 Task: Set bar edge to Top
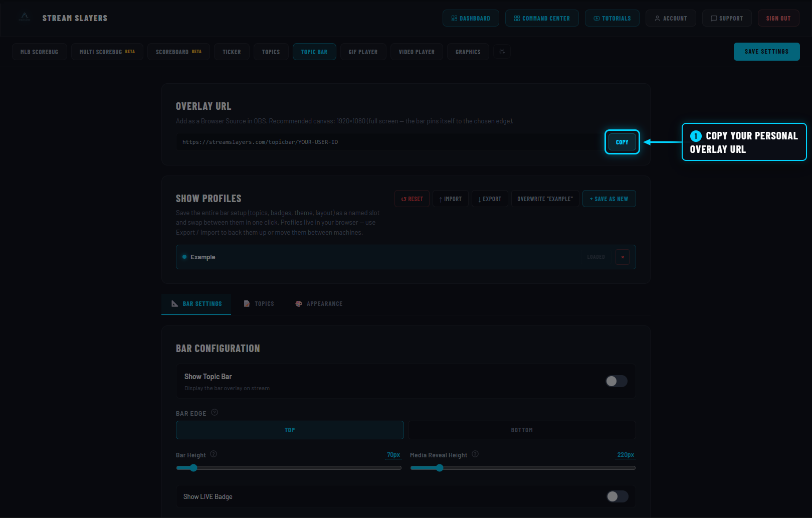(290, 430)
